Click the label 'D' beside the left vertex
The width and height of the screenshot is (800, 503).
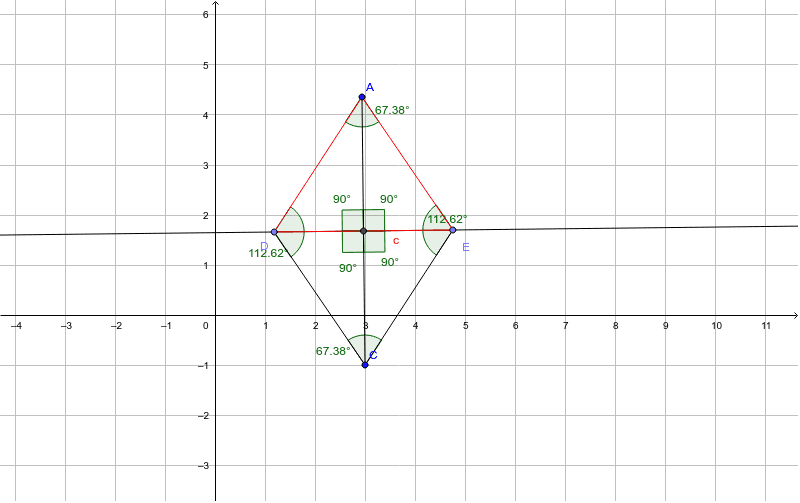tap(264, 247)
